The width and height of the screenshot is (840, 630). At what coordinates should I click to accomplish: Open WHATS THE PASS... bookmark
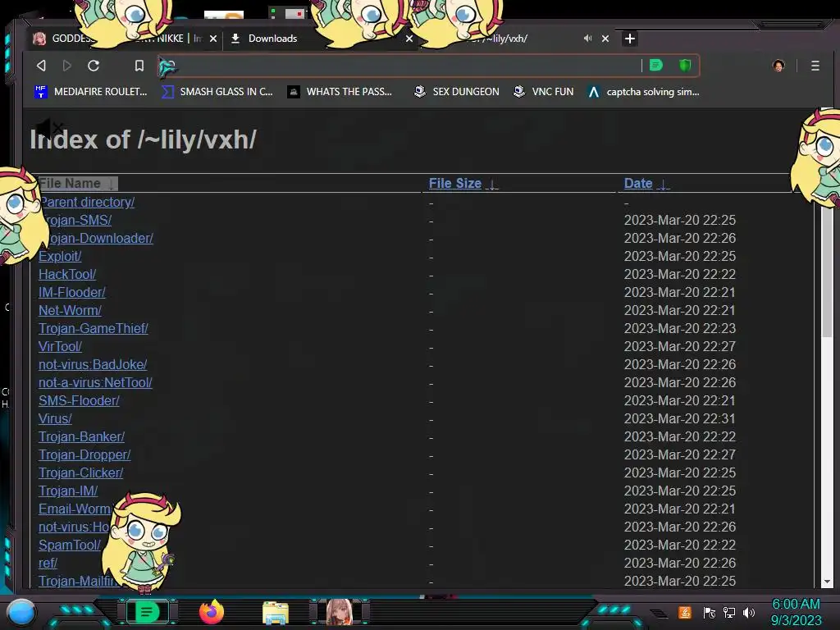[340, 92]
